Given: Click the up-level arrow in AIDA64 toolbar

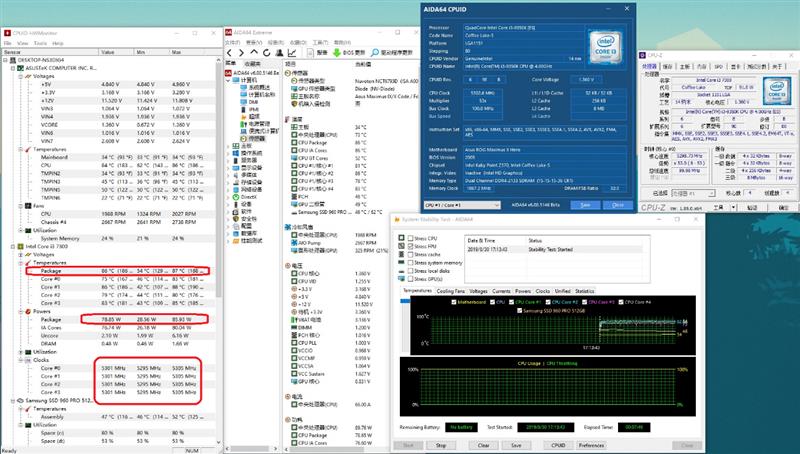Looking at the screenshot, I should coord(254,53).
